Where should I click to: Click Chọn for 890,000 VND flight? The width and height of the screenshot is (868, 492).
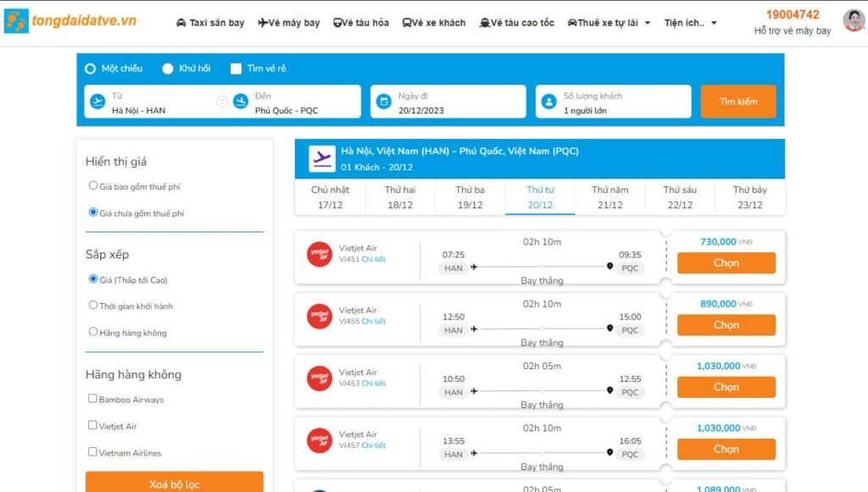[x=726, y=325]
